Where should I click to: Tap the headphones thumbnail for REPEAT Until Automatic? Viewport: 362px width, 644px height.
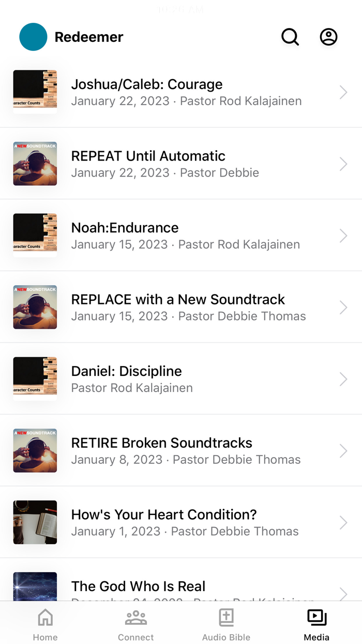[35, 164]
